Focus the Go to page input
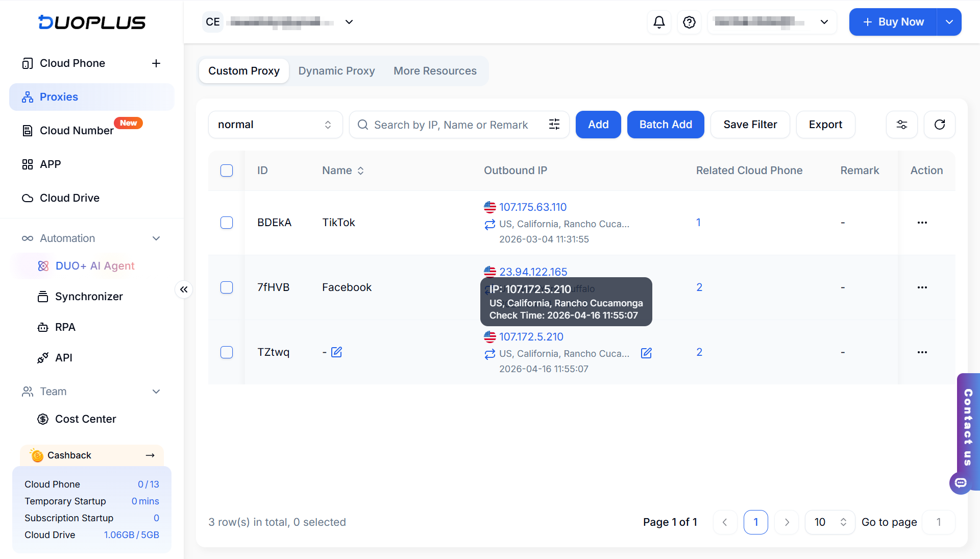This screenshot has height=559, width=980. pyautogui.click(x=939, y=522)
